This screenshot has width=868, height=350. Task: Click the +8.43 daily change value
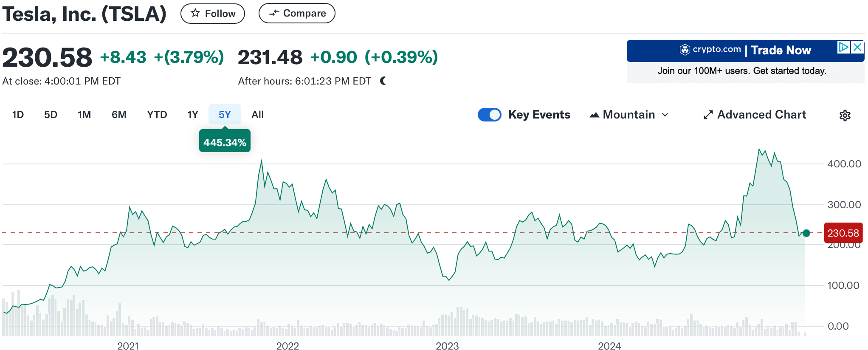(x=123, y=57)
